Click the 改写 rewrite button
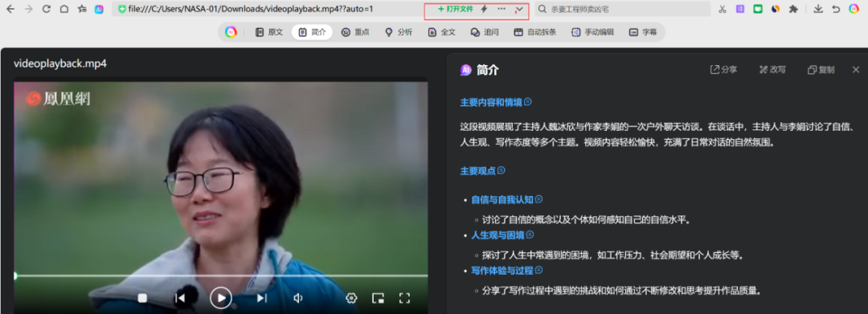This screenshot has height=314, width=868. (x=772, y=70)
